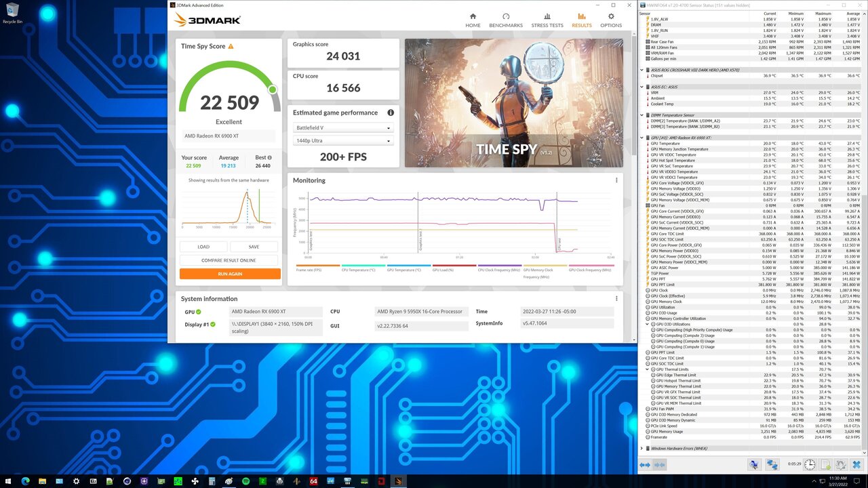Click Compare Result Online
Image resolution: width=868 pixels, height=488 pixels.
pyautogui.click(x=230, y=260)
